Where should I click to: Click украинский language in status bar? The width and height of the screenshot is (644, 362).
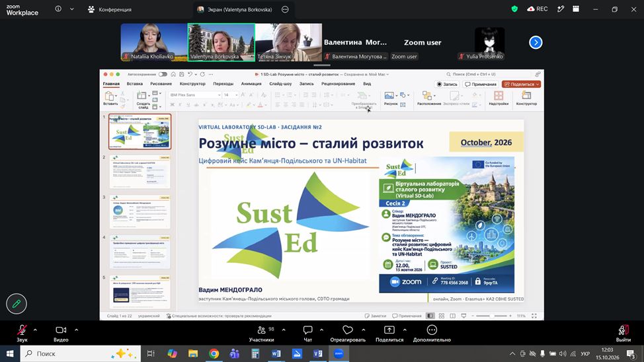(149, 316)
